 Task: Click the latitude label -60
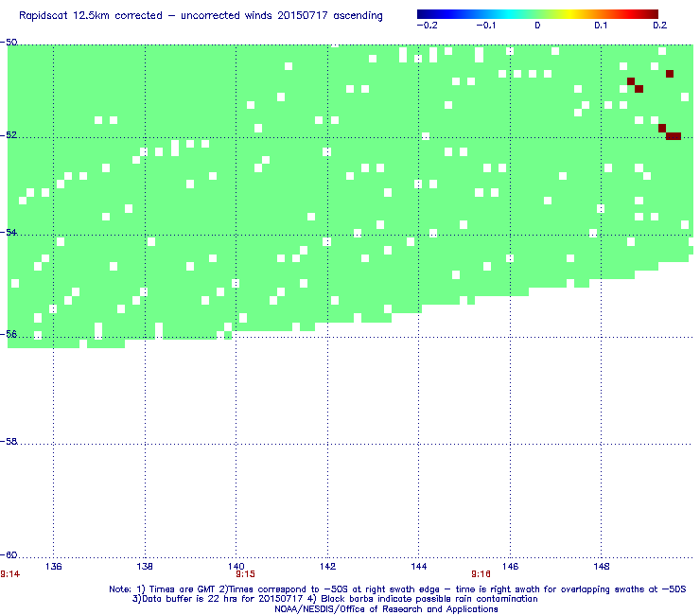point(9,555)
